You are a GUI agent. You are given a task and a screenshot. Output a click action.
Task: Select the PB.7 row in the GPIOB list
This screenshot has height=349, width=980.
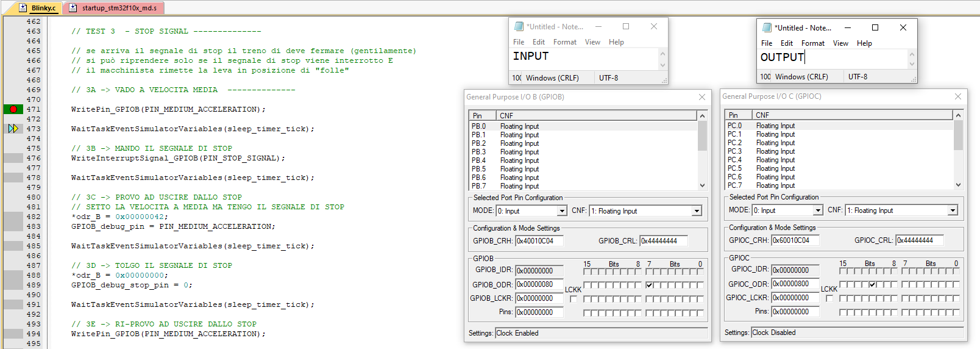click(583, 186)
